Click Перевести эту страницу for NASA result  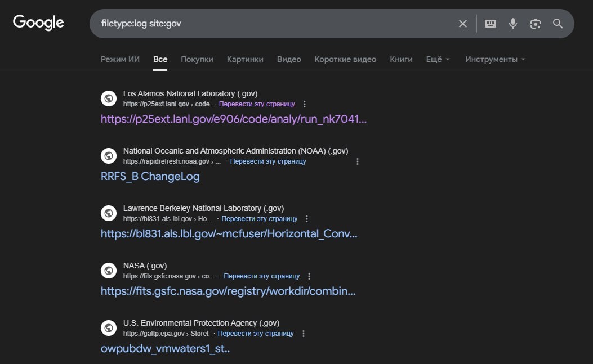(262, 276)
